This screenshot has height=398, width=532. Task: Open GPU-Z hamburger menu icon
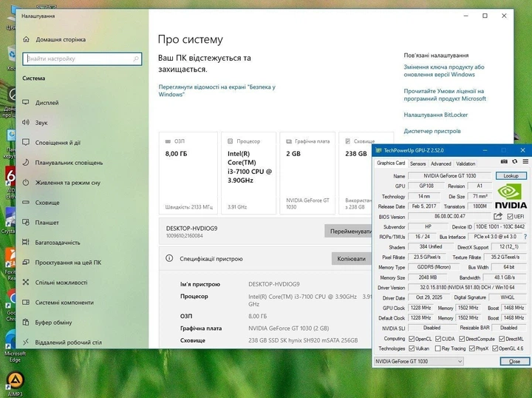click(x=525, y=162)
